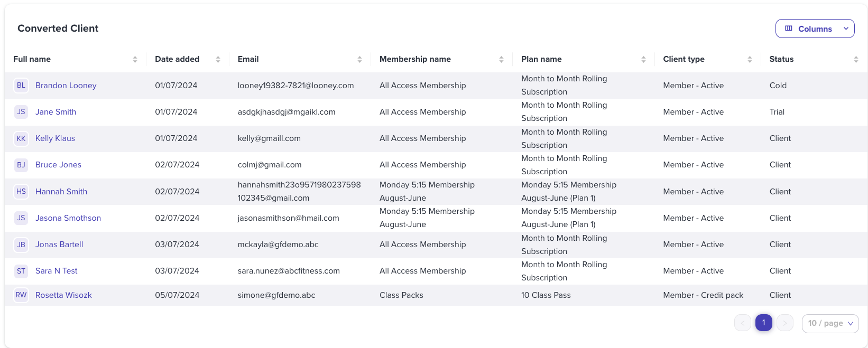
Task: View Jonas Bartell's profile
Action: (x=59, y=244)
